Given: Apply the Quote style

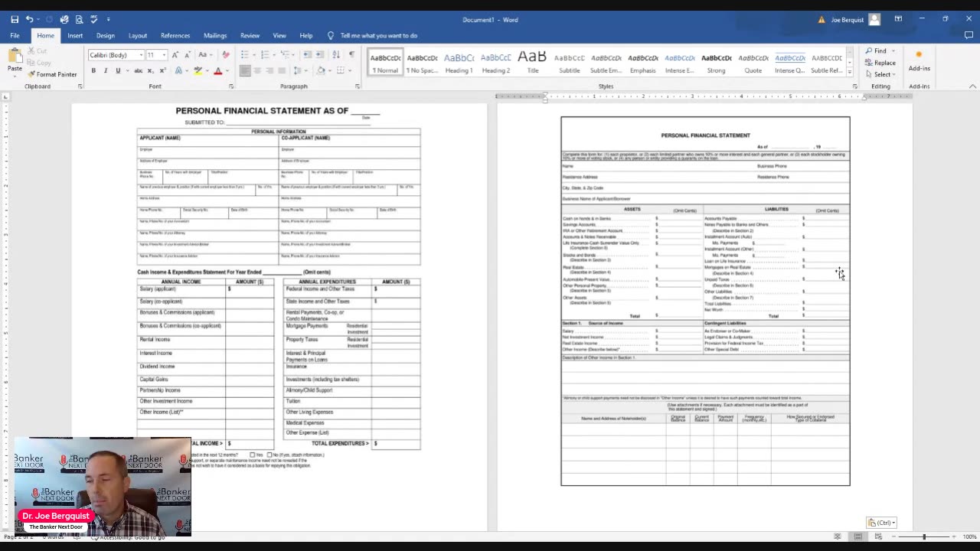Looking at the screenshot, I should point(753,63).
